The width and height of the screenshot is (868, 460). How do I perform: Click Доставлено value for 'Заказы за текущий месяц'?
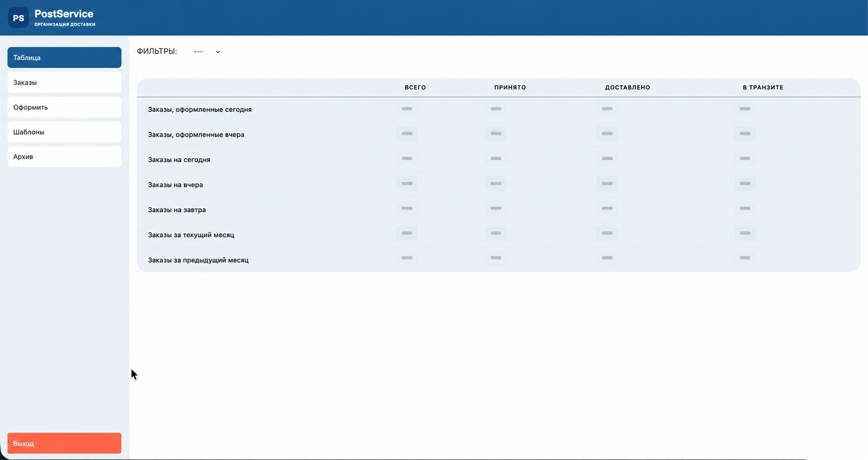[x=607, y=233]
